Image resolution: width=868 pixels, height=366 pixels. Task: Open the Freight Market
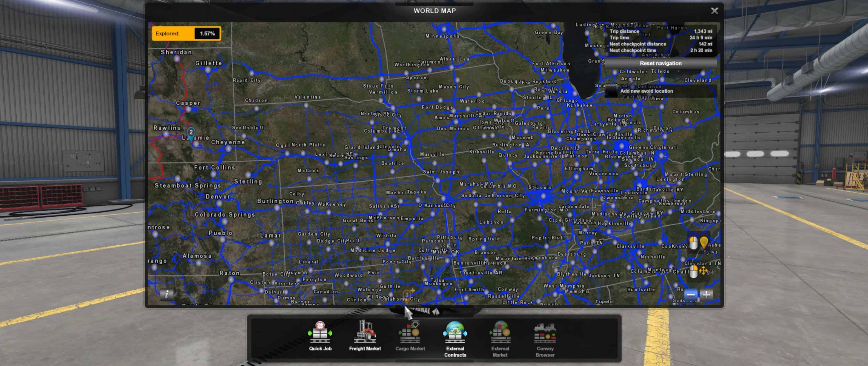pyautogui.click(x=365, y=336)
